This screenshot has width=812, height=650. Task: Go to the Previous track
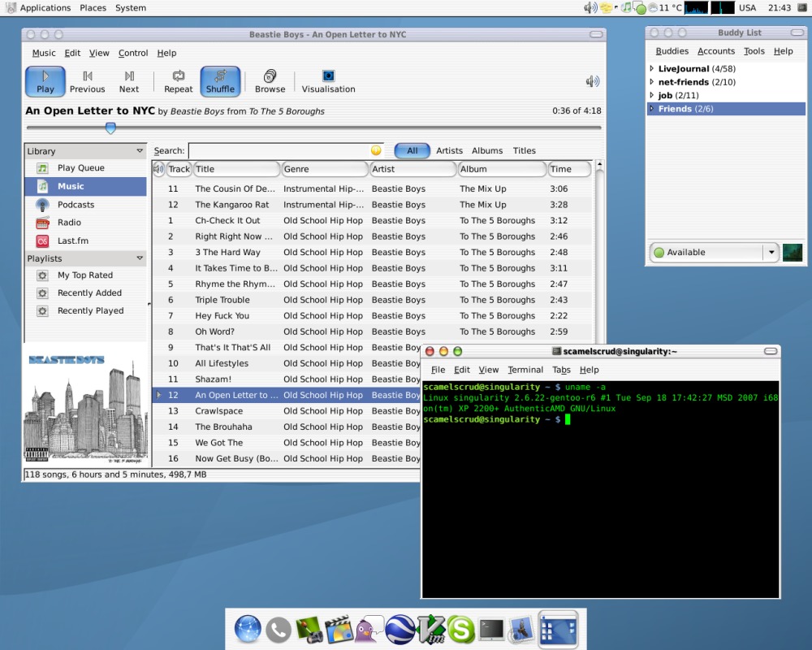[87, 81]
